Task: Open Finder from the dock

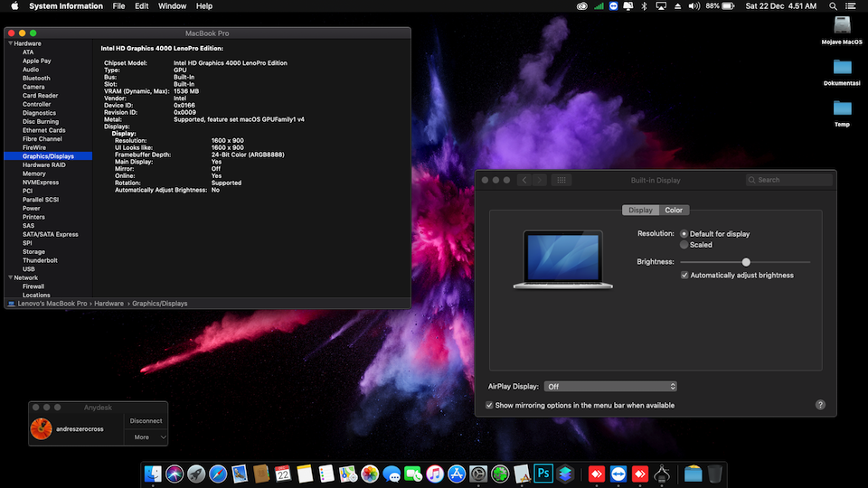Action: point(153,474)
